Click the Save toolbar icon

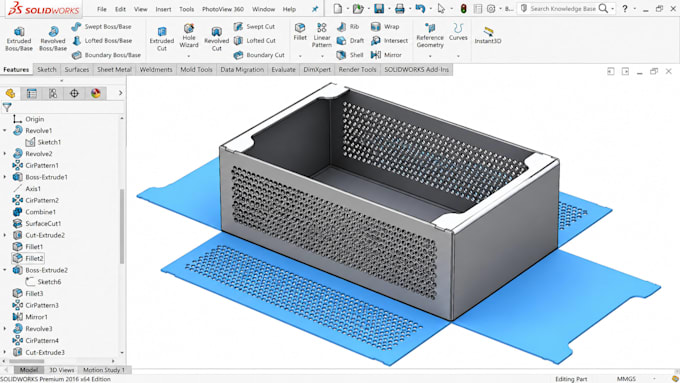(x=379, y=9)
